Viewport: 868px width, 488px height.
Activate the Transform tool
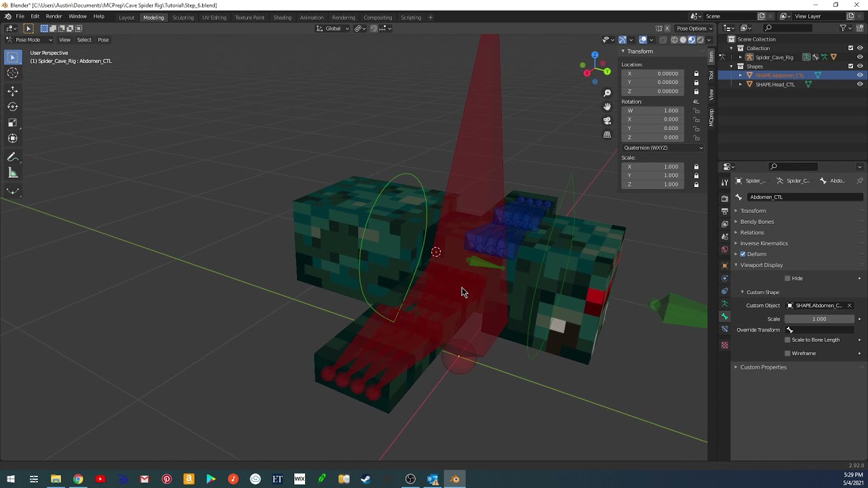(x=12, y=138)
